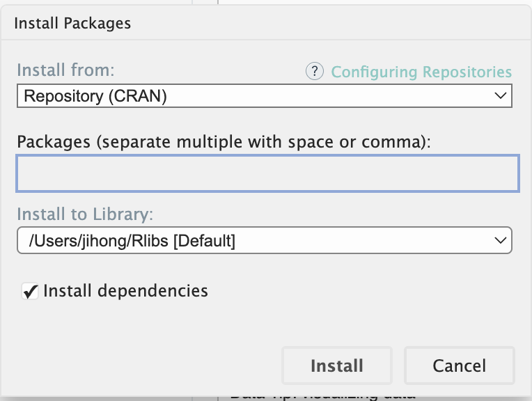Click the Install to Library: label
Image resolution: width=532 pixels, height=401 pixels.
85,213
